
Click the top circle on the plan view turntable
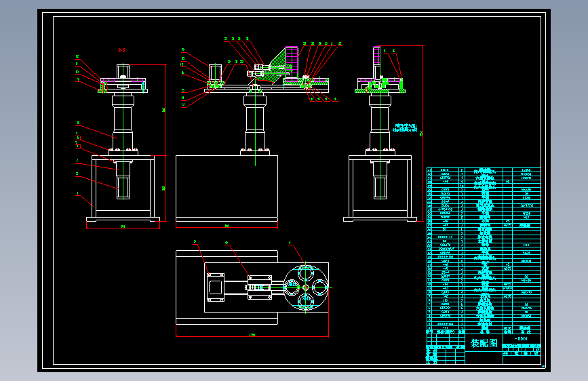(x=306, y=273)
